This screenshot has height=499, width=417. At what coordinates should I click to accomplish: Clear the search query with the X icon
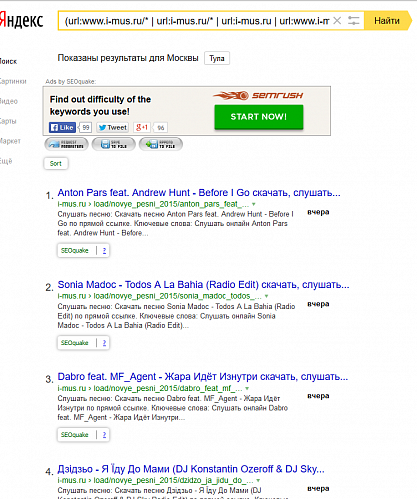click(x=337, y=21)
